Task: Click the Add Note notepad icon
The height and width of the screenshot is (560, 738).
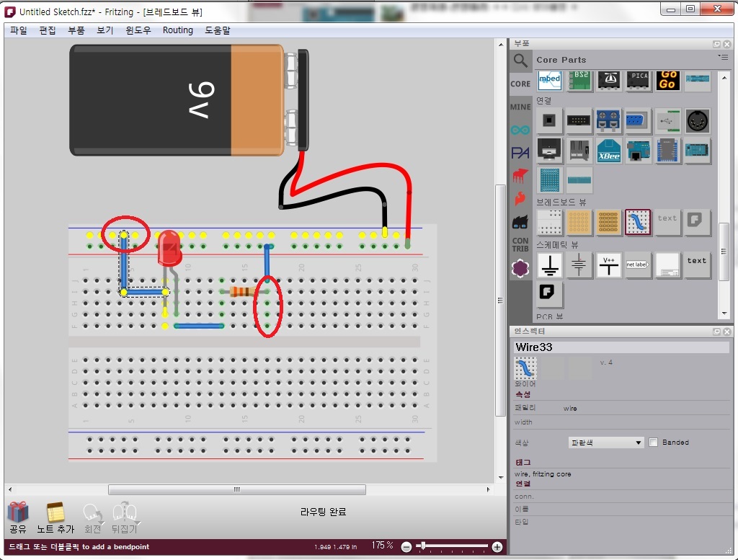Action: [x=55, y=512]
